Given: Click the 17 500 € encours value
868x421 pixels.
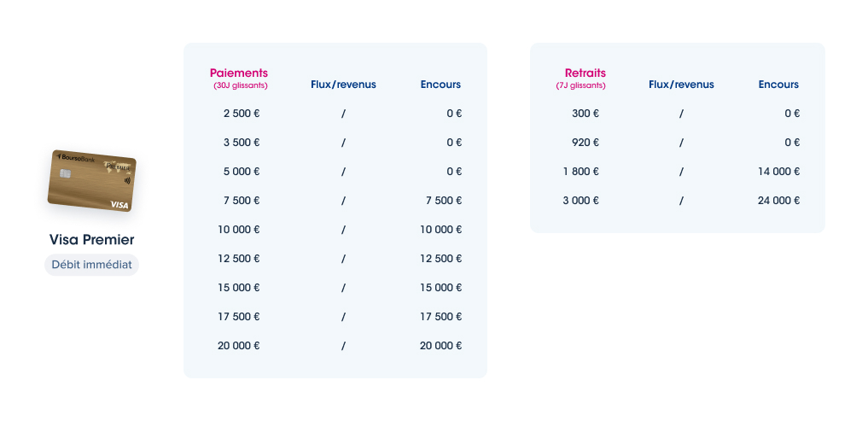Looking at the screenshot, I should (x=440, y=317).
